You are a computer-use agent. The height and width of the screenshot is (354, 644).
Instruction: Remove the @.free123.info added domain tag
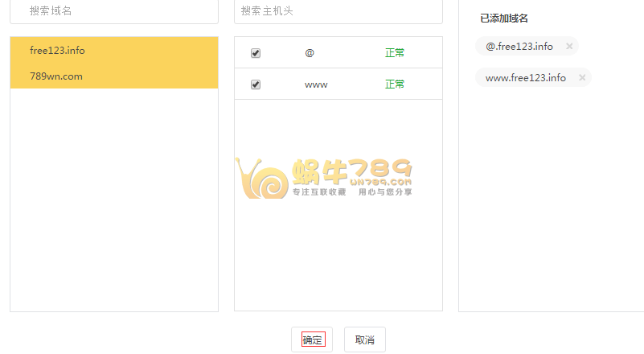click(569, 47)
